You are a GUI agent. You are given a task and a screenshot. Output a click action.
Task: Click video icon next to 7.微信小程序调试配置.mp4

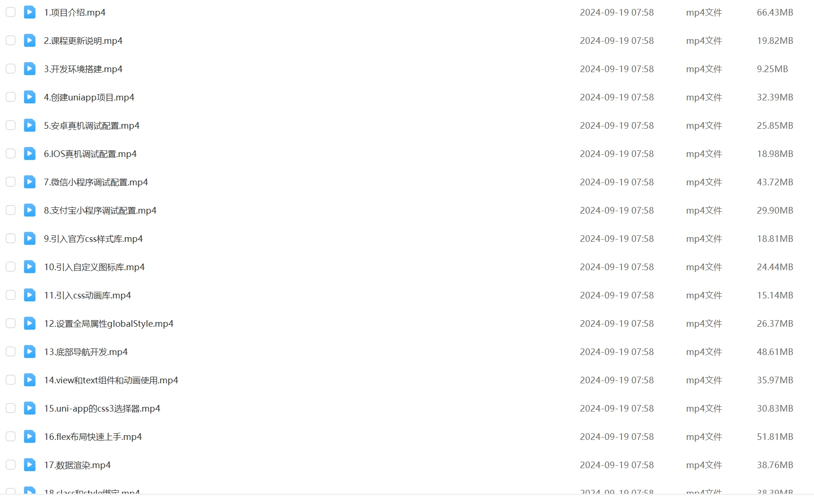pyautogui.click(x=30, y=182)
